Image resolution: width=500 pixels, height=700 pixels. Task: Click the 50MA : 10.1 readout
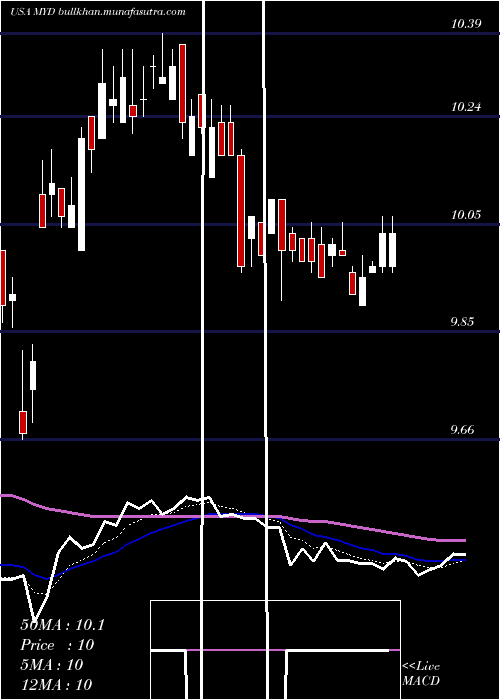point(62,625)
